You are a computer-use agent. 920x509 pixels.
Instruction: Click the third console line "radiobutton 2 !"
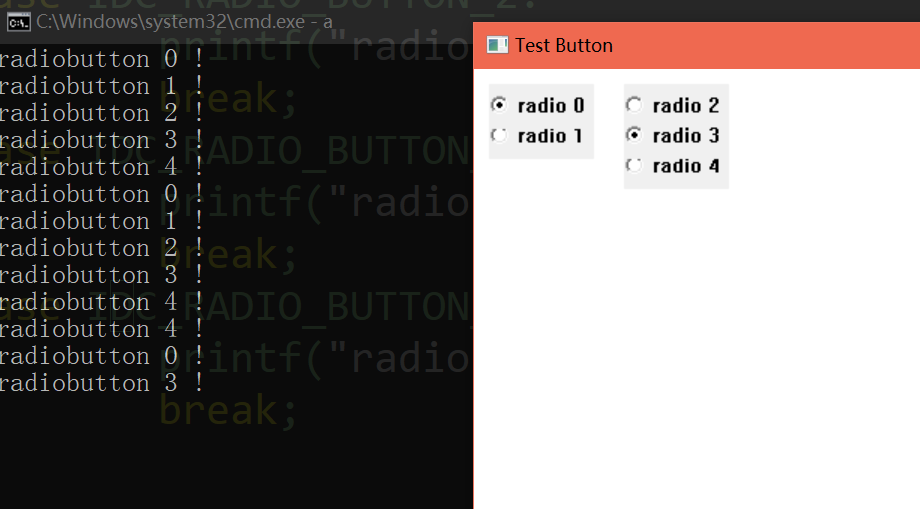(x=100, y=113)
